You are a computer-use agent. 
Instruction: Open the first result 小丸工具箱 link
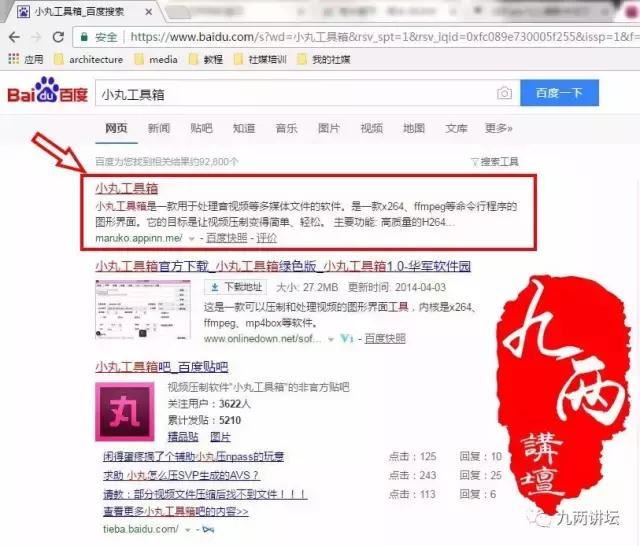click(x=127, y=188)
